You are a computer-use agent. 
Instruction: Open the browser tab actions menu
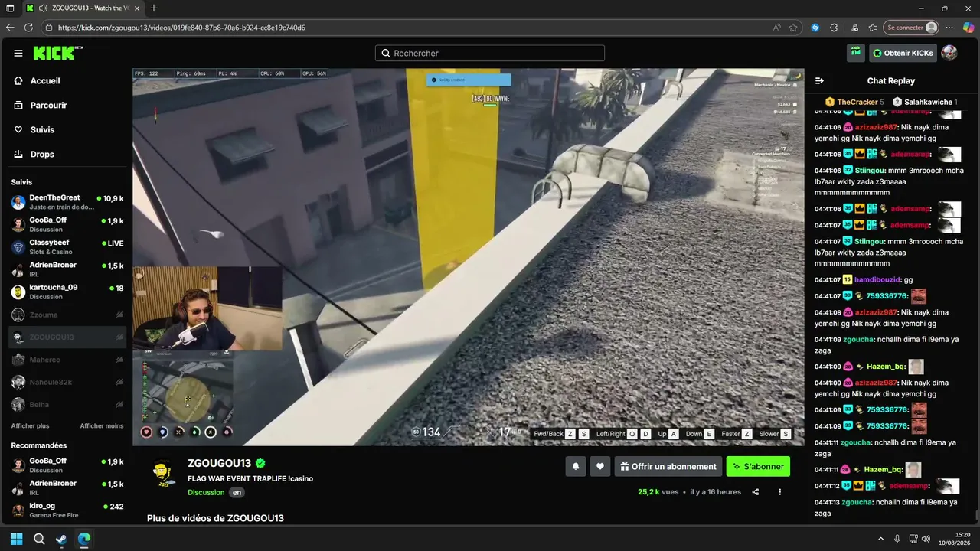pyautogui.click(x=11, y=8)
